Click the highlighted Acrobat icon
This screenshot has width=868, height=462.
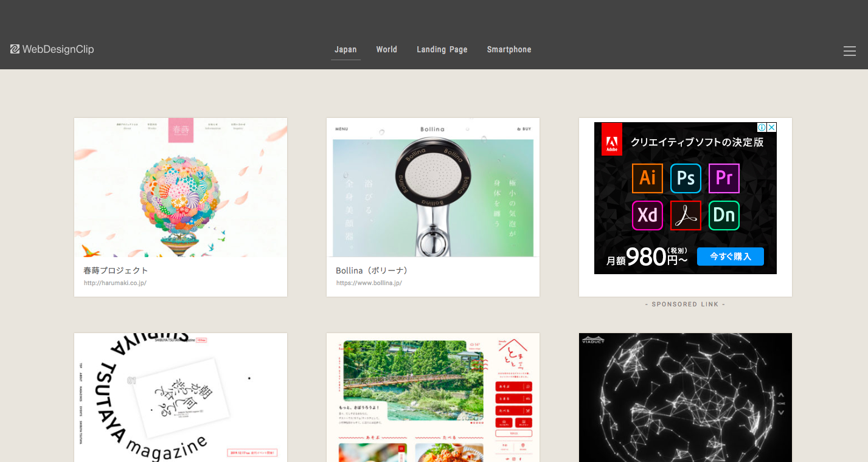686,215
